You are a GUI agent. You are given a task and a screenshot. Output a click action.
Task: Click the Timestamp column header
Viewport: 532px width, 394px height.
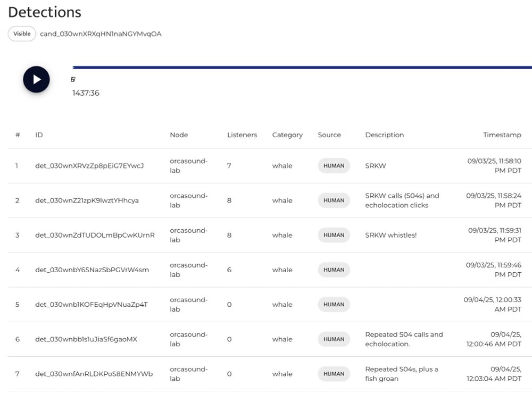point(502,135)
